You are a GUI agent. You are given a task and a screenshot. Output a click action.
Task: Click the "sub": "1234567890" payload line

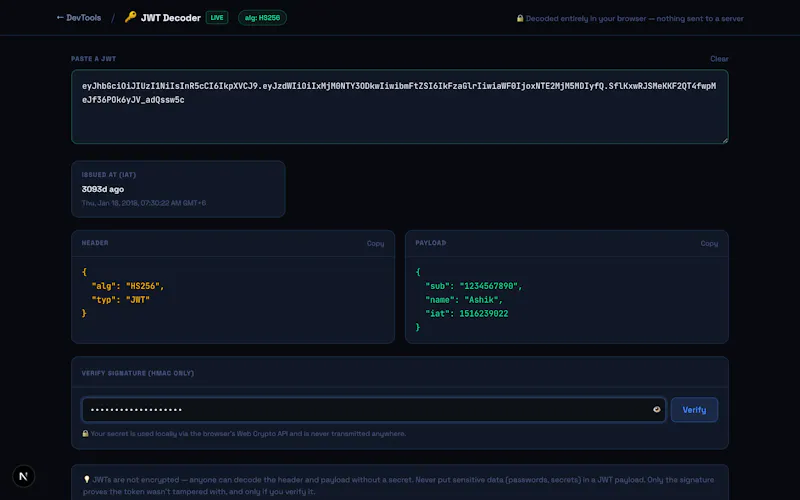473,286
